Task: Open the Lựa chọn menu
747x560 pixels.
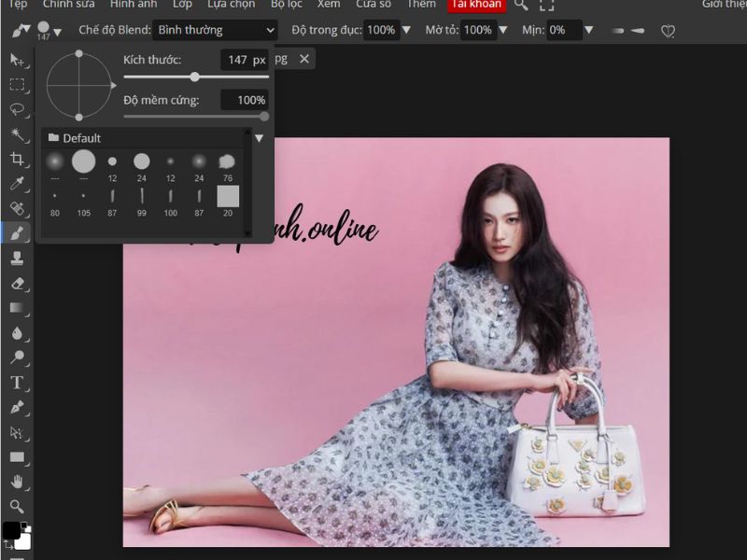Action: pos(231,5)
